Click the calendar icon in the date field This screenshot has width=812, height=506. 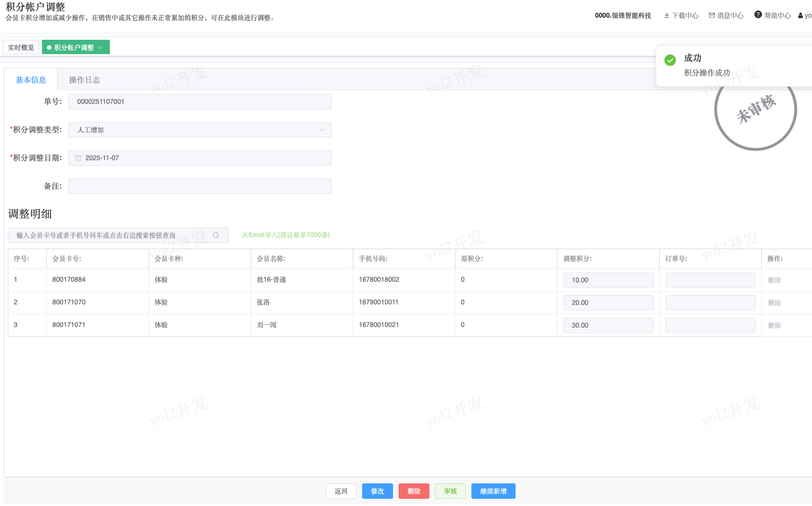(x=78, y=158)
